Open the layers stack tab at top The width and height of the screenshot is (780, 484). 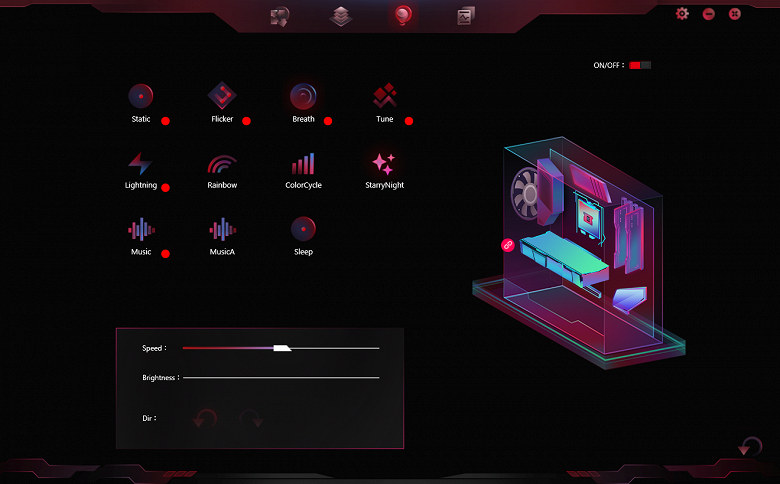tap(341, 16)
